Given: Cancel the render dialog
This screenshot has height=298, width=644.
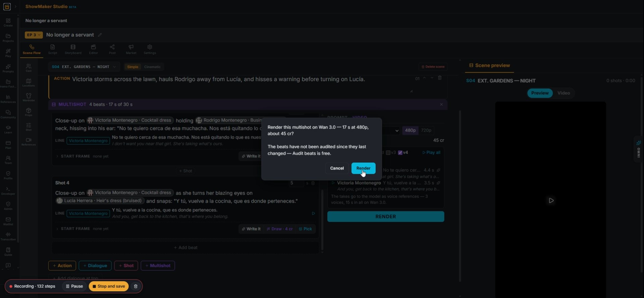Looking at the screenshot, I should (337, 168).
